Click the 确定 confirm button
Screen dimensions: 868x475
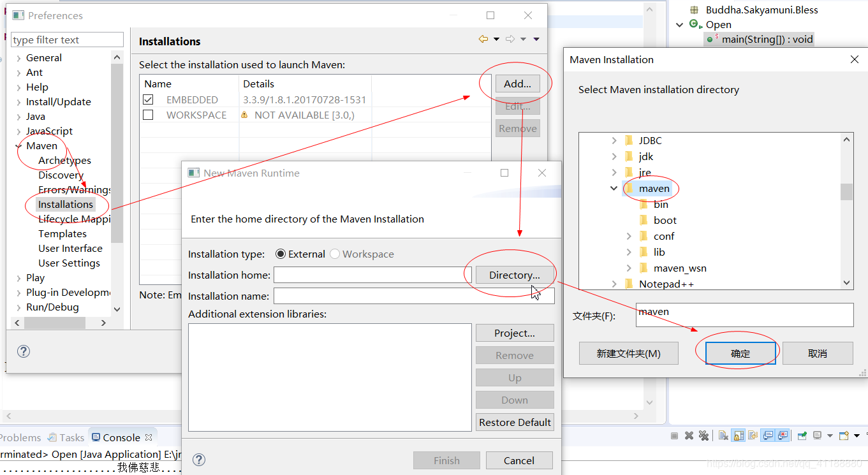click(740, 353)
